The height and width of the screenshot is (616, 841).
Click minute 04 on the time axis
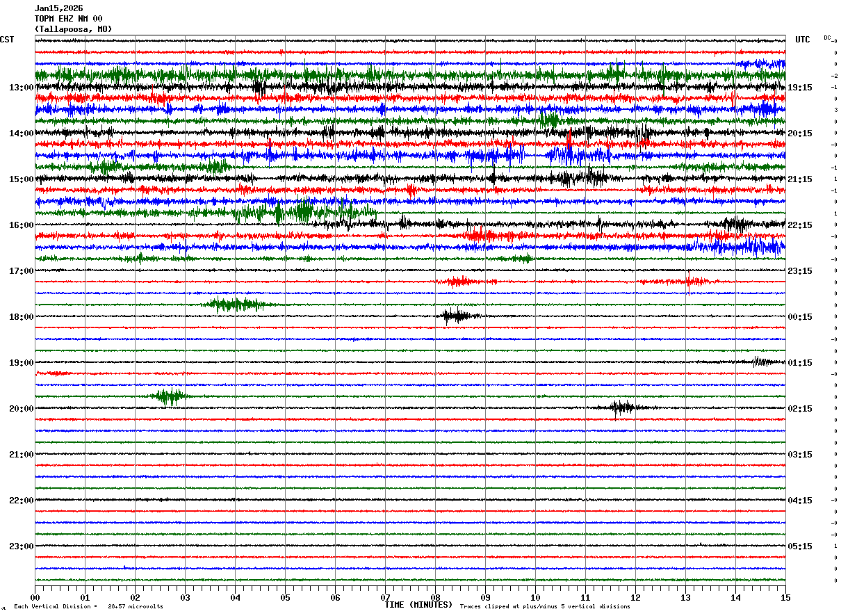(235, 597)
